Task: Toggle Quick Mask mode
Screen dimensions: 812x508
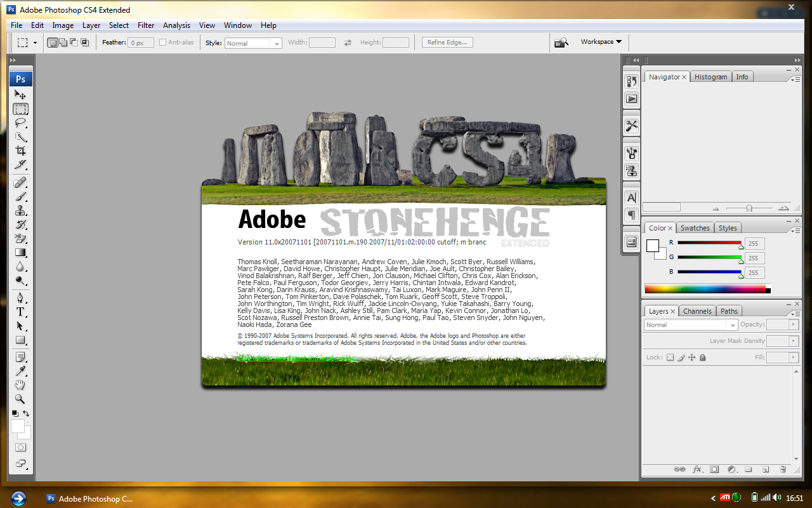Action: [20, 448]
